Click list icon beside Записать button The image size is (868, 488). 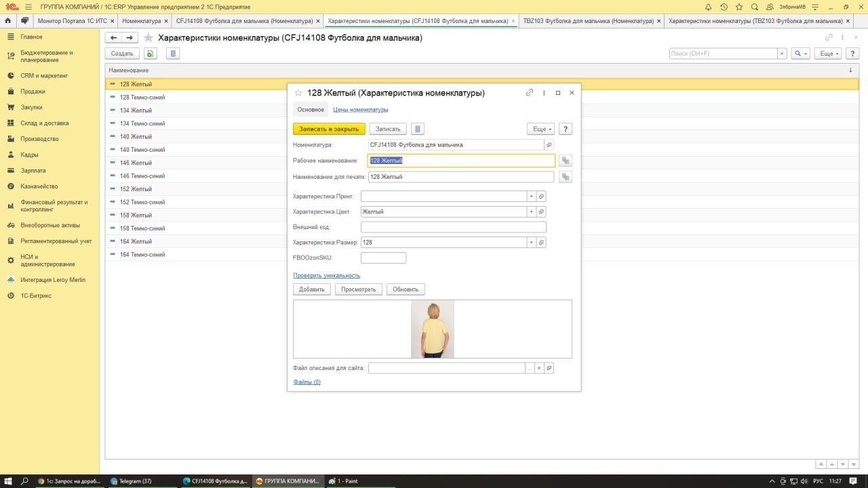point(418,129)
